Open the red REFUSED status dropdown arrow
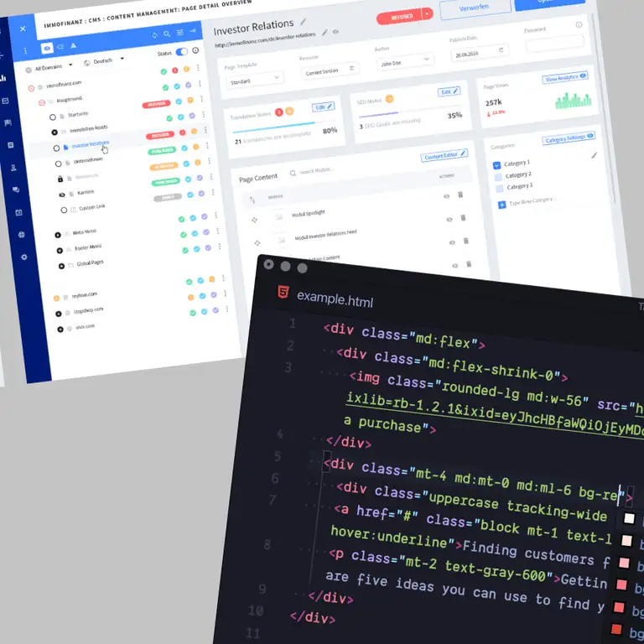This screenshot has height=644, width=644. point(428,13)
